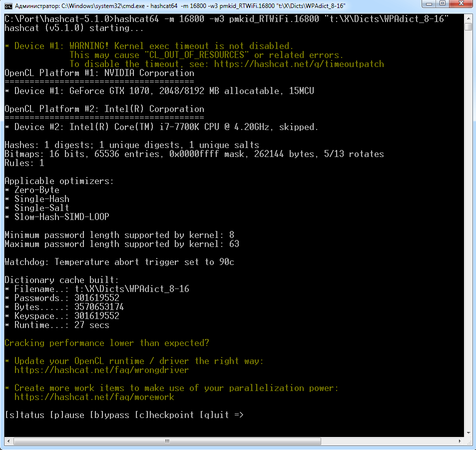This screenshot has width=476, height=450.
Task: Click the maximize button of the console window
Action: coord(444,5)
